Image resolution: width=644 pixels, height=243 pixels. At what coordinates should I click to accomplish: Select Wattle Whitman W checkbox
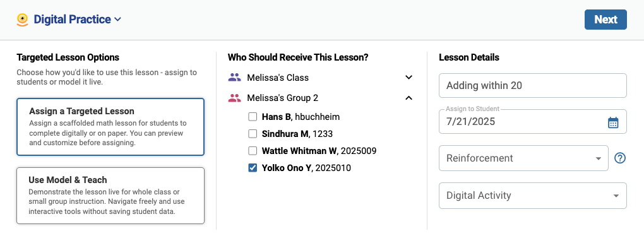(x=253, y=151)
